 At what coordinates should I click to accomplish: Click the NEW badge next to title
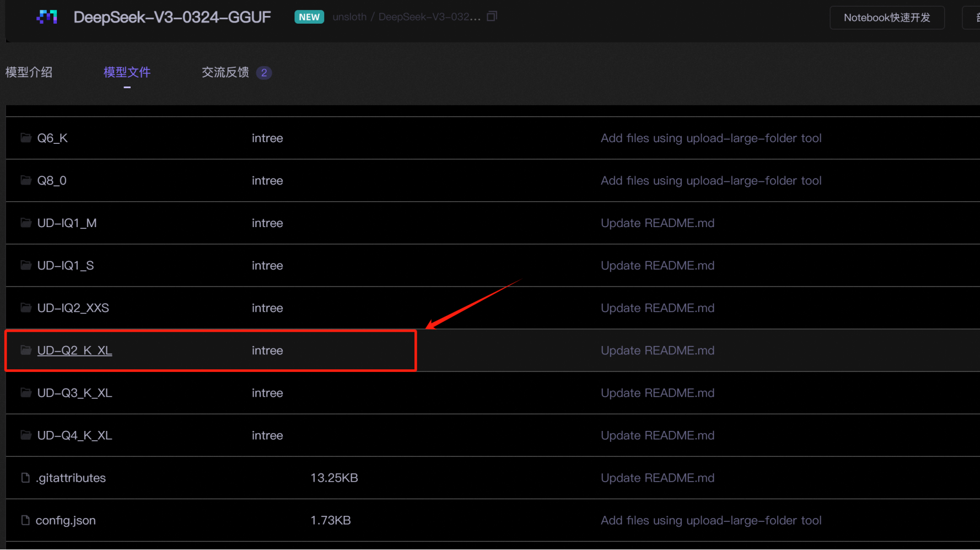[x=309, y=17]
